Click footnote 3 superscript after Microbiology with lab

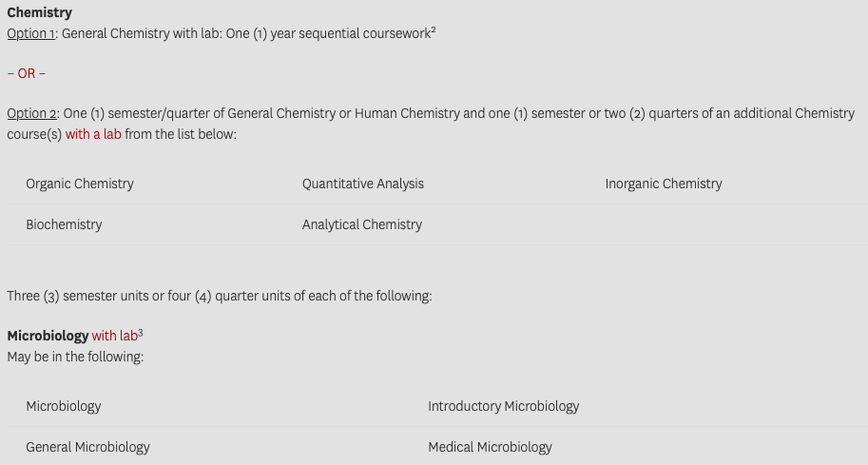pyautogui.click(x=141, y=332)
